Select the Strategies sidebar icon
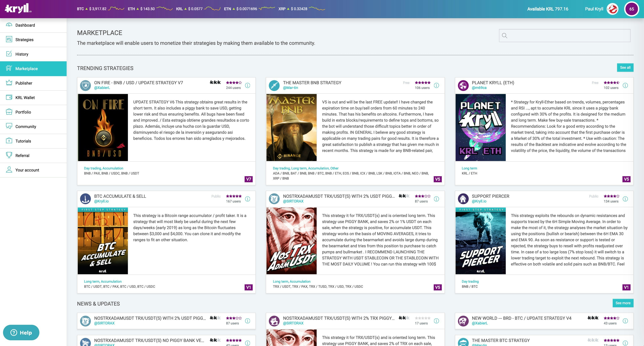644x346 pixels. pyautogui.click(x=9, y=40)
